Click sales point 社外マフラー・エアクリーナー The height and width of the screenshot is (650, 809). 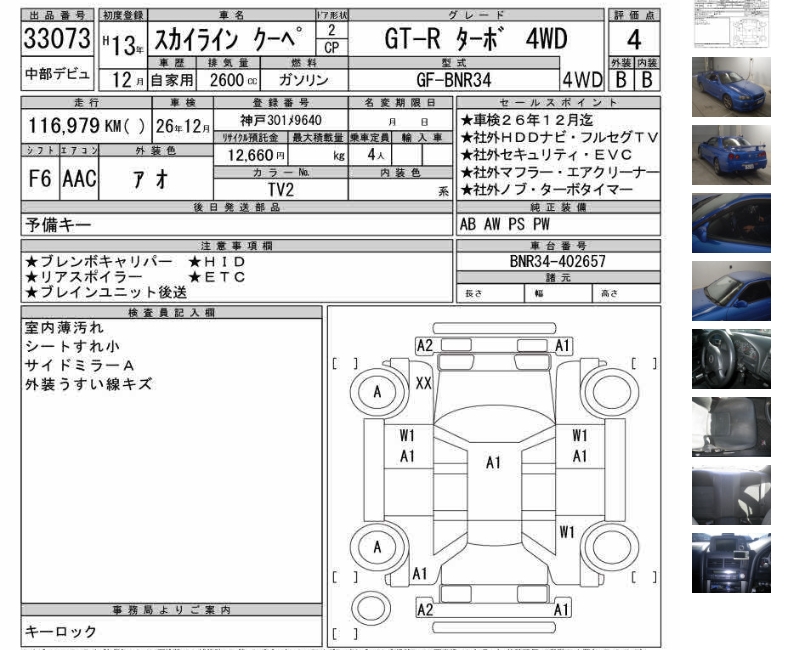pos(560,172)
